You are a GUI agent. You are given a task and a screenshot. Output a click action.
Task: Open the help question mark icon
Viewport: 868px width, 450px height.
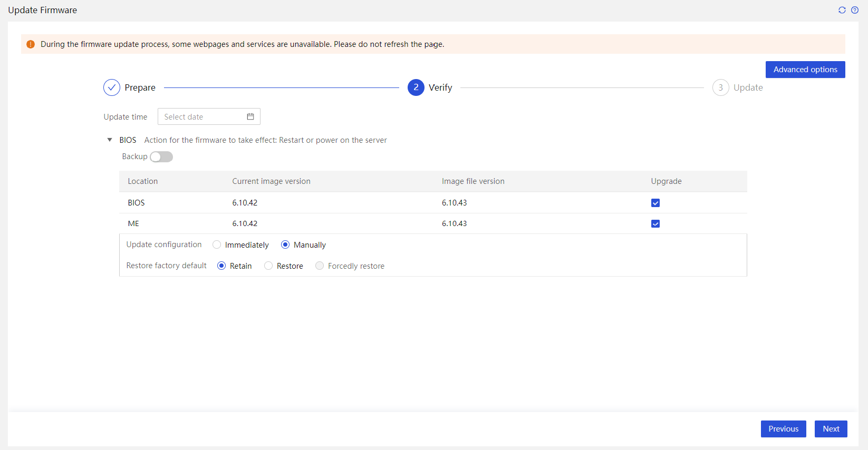(855, 10)
